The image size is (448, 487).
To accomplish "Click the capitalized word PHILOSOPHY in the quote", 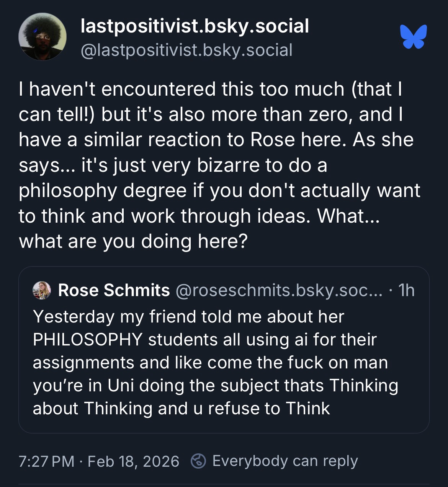I will tap(88, 340).
